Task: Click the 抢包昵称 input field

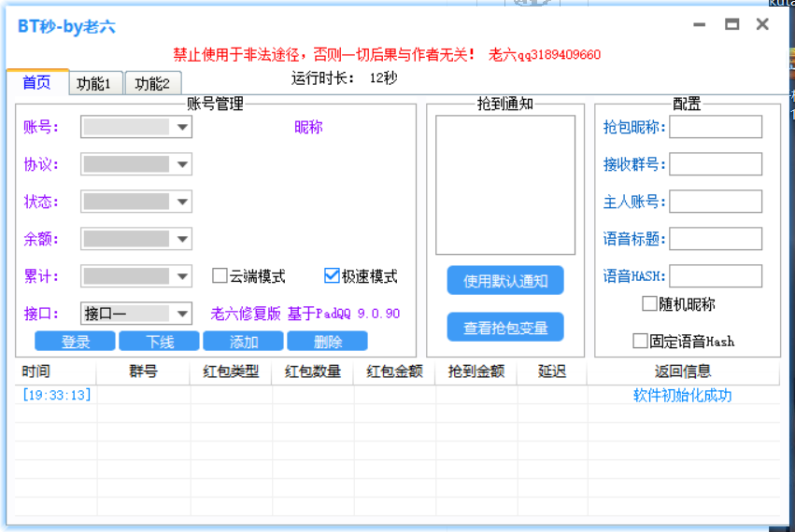Action: [715, 127]
